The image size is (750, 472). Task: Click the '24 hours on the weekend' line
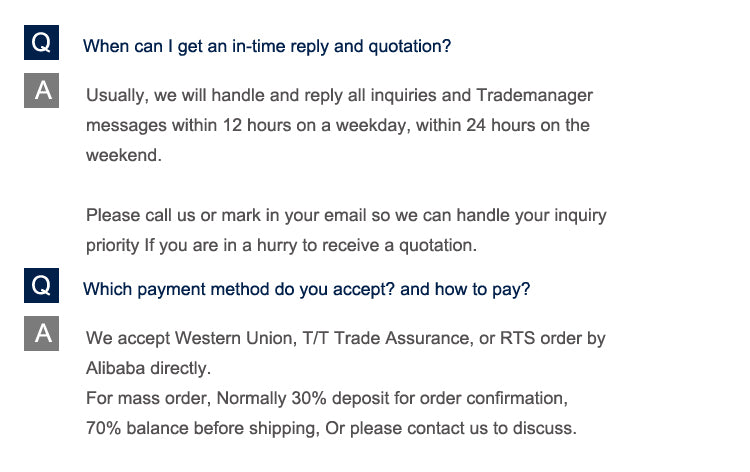pyautogui.click(x=528, y=125)
